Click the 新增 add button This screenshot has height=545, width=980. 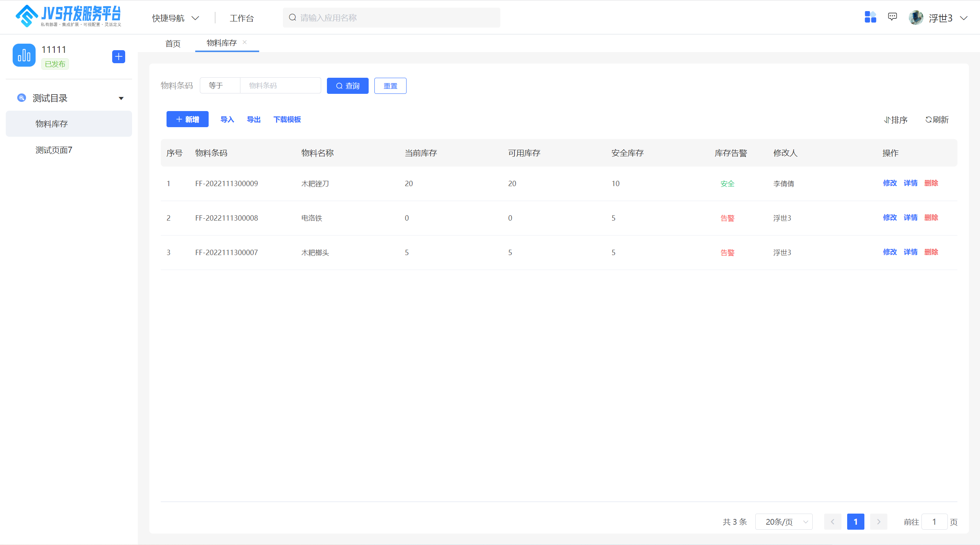pos(188,119)
